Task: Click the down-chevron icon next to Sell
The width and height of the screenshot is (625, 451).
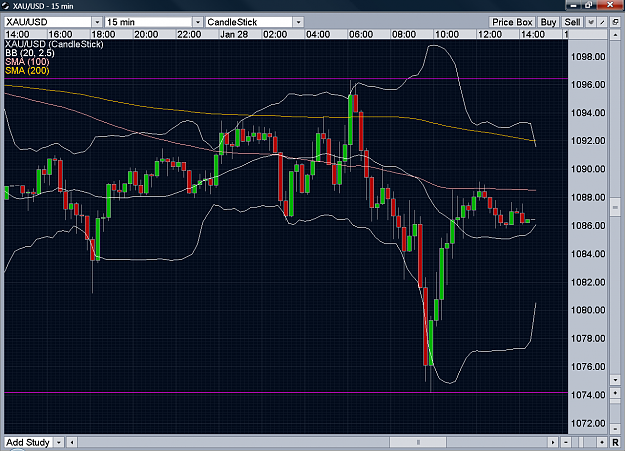Action: [591, 22]
